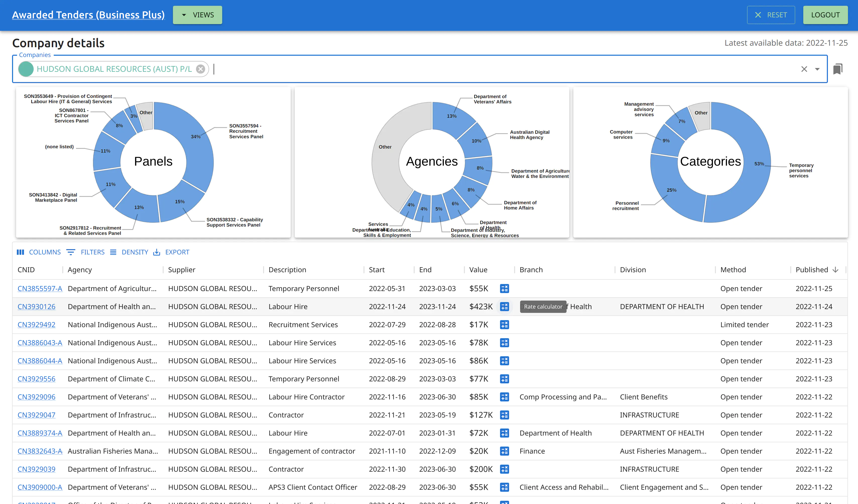Open rate calculator for the $200K Contractor row
Screen dimensions: 858x504
tap(505, 469)
